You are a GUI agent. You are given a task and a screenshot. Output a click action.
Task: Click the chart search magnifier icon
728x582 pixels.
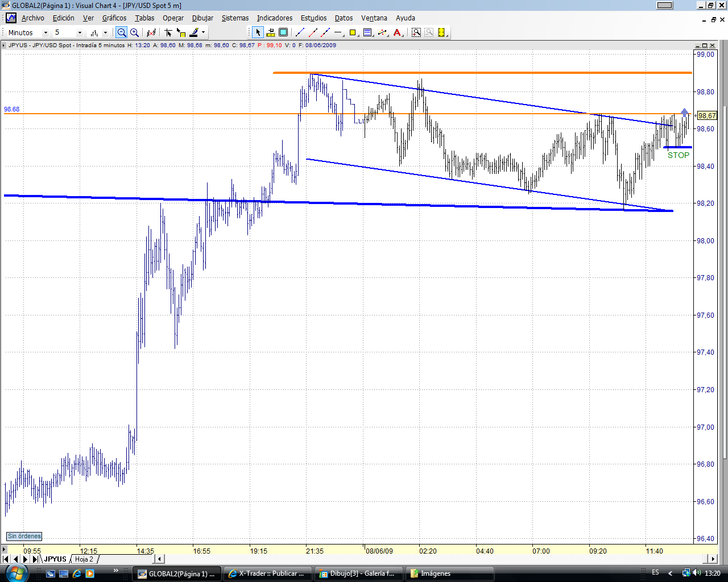[x=416, y=32]
